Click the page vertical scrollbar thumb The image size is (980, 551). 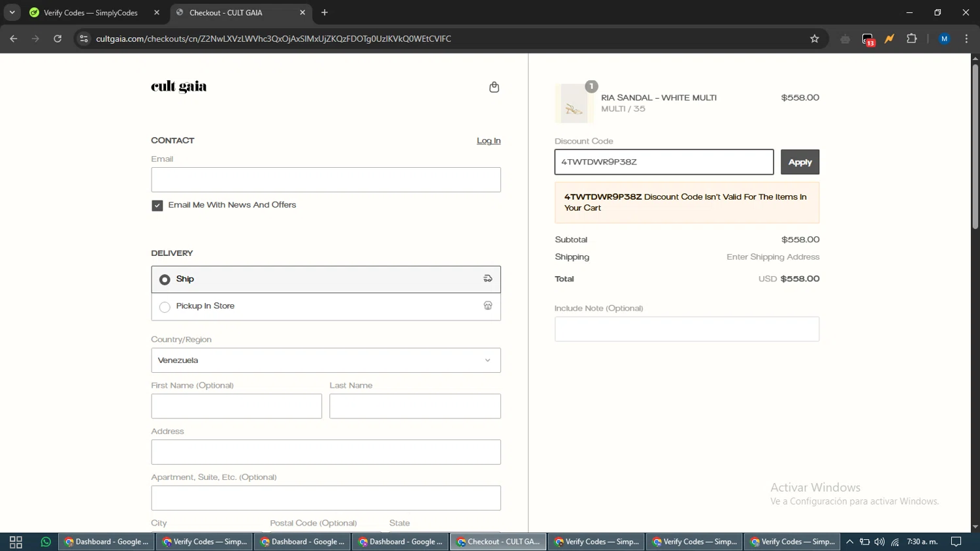pos(975,144)
